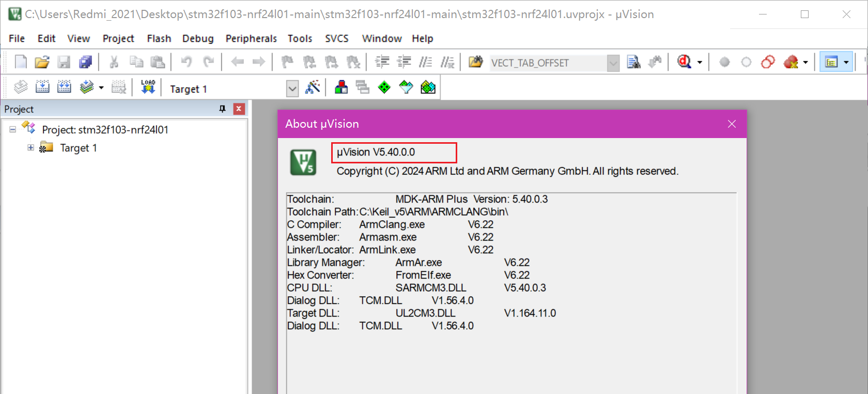The image size is (868, 394).
Task: Open the Edit menu
Action: pyautogui.click(x=47, y=38)
